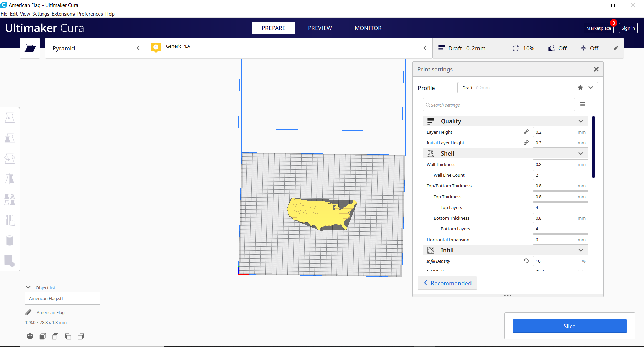Select the Support Blocker tool
This screenshot has height=347, width=644.
[x=10, y=220]
